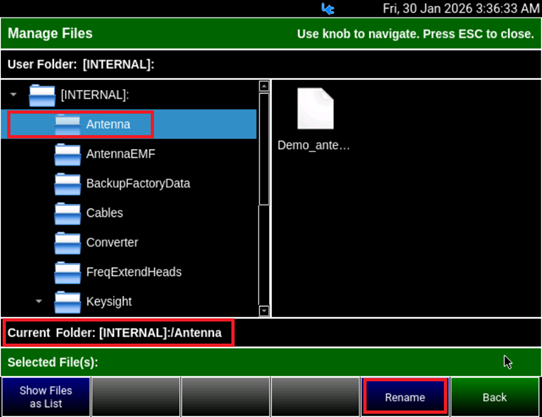Click the Demo_ante... file name

[x=314, y=145]
